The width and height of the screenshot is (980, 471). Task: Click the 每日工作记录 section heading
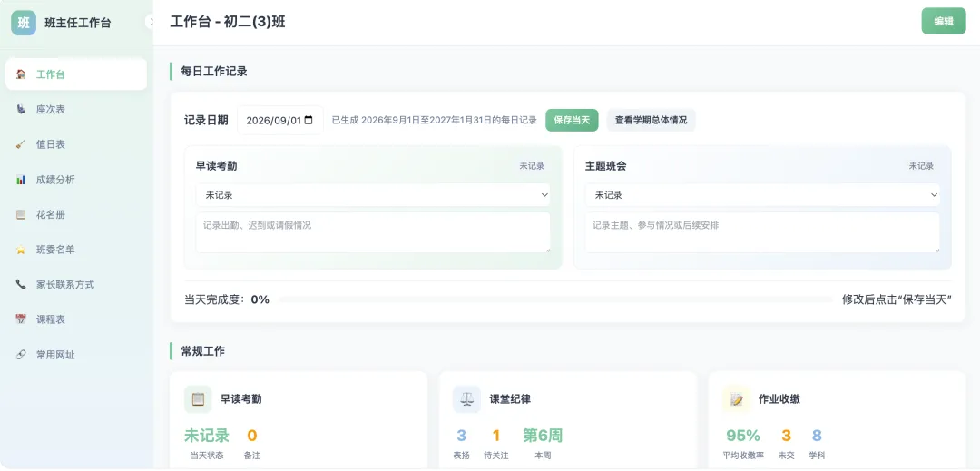214,71
